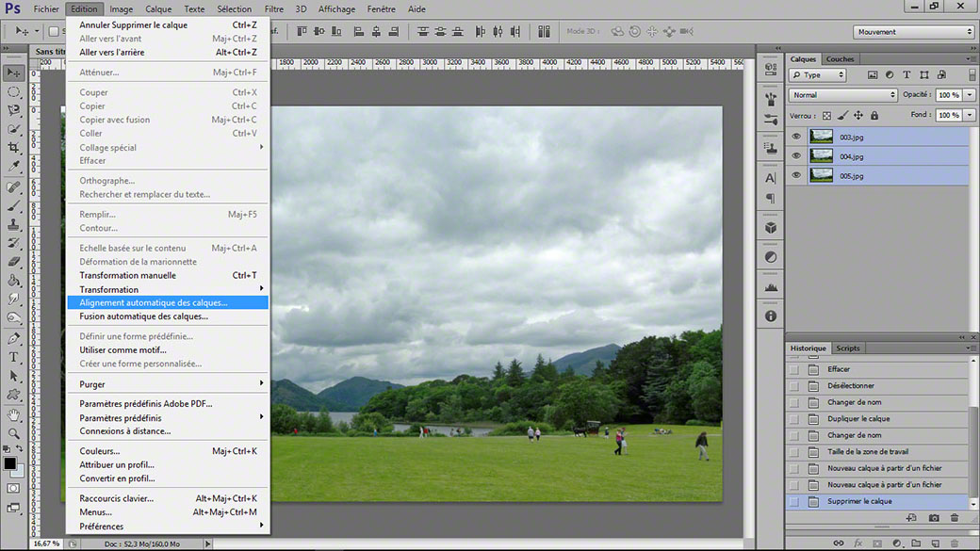Select the Zoom tool
The width and height of the screenshot is (980, 551).
click(13, 433)
